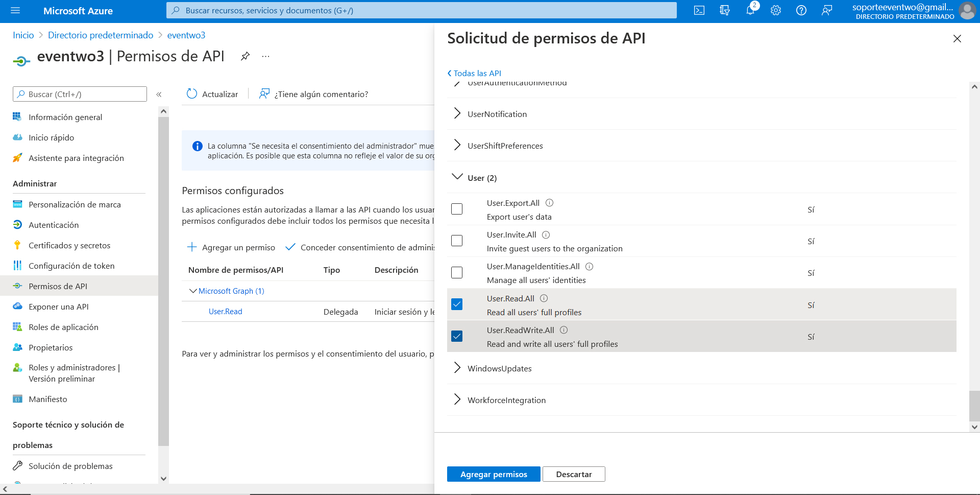Collapse the left navigation with the double chevron
Screen dimensions: 980x495
coord(159,95)
